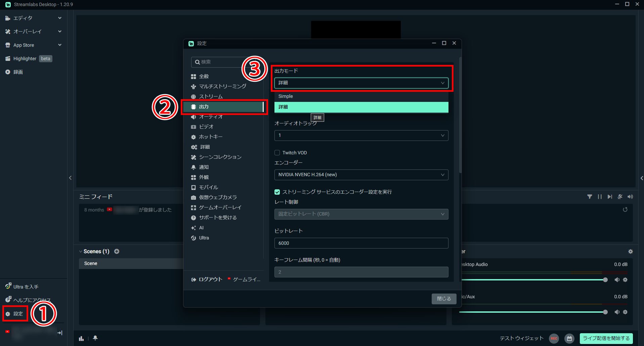Uncheck ストリーミングサービスのエンコーダー設定を実行
The width and height of the screenshot is (644, 346).
tap(277, 192)
